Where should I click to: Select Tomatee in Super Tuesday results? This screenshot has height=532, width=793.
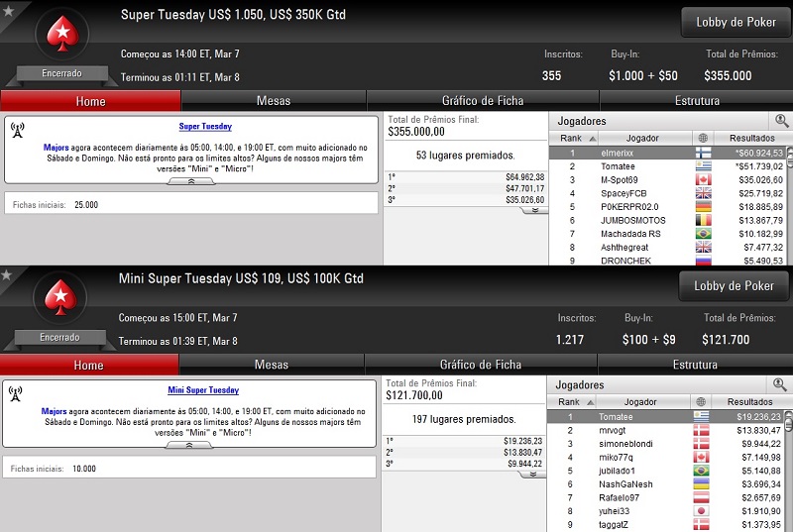pos(667,166)
